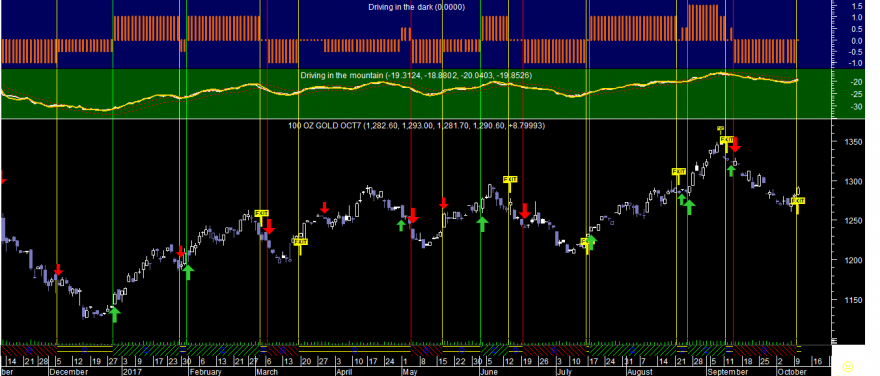Click the green buy arrow at May 30
Image resolution: width=880 pixels, height=376 pixels.
coord(482,223)
